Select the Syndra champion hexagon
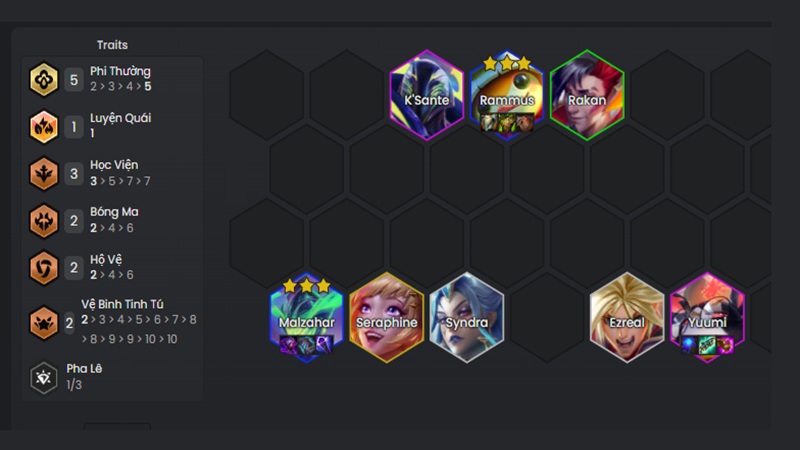 (x=467, y=317)
